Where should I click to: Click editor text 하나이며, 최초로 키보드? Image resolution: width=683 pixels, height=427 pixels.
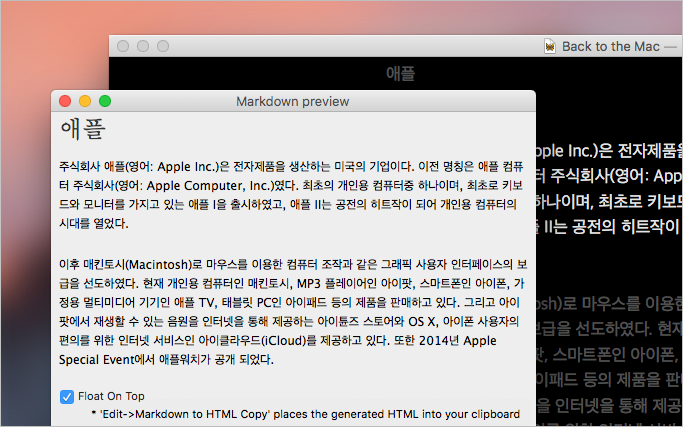point(609,201)
